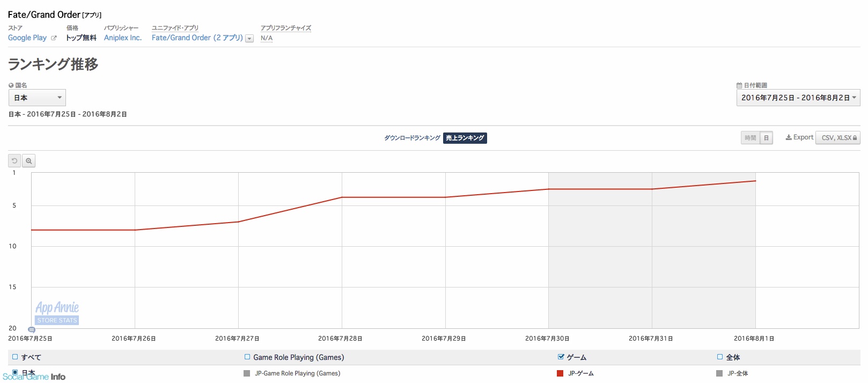The width and height of the screenshot is (868, 383).
Task: Click the reset zoom (undo arrow) chart icon
Action: click(14, 161)
